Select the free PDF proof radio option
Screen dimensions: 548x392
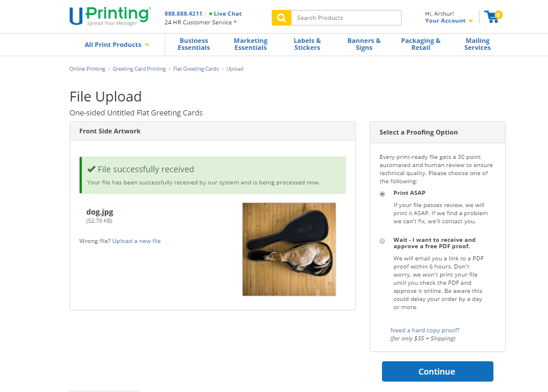[x=382, y=241]
